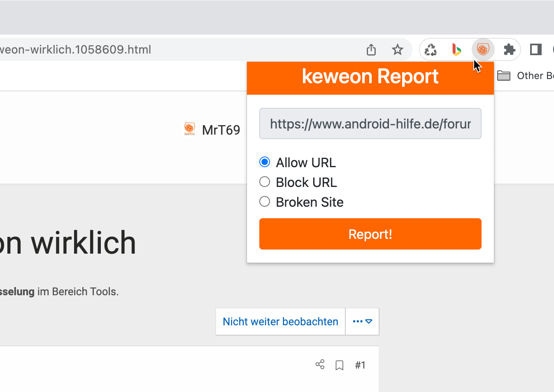The image size is (554, 392).
Task: Expand the thread options dots dropdown
Action: [x=362, y=322]
